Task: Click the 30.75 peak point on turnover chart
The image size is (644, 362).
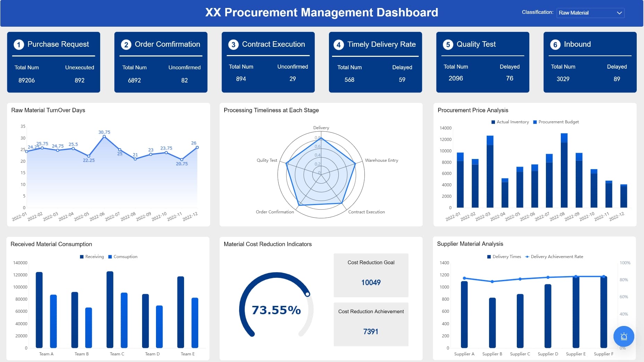Action: coord(104,136)
